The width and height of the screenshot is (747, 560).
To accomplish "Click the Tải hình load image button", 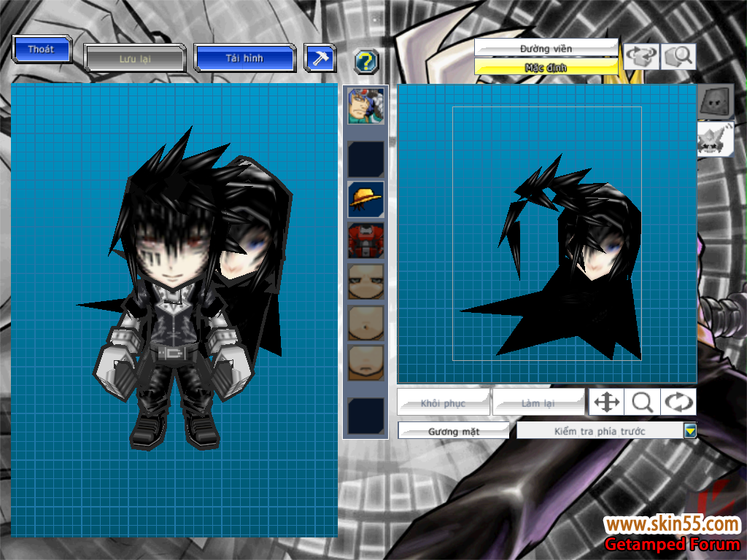I will tap(244, 58).
